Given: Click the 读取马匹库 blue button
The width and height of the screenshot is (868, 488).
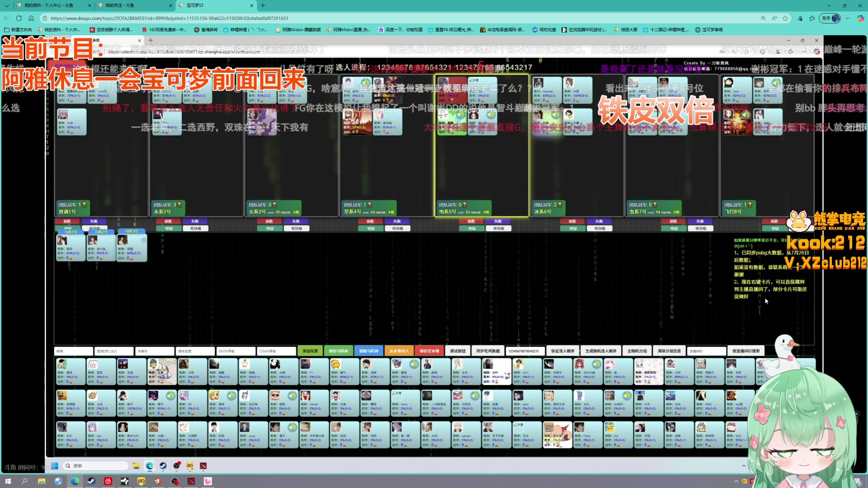Looking at the screenshot, I should click(369, 351).
